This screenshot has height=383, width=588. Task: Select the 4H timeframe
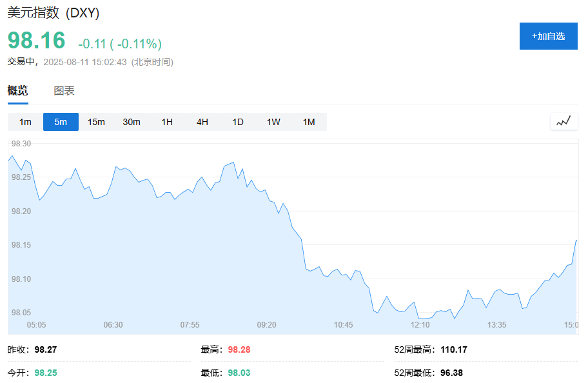(202, 122)
